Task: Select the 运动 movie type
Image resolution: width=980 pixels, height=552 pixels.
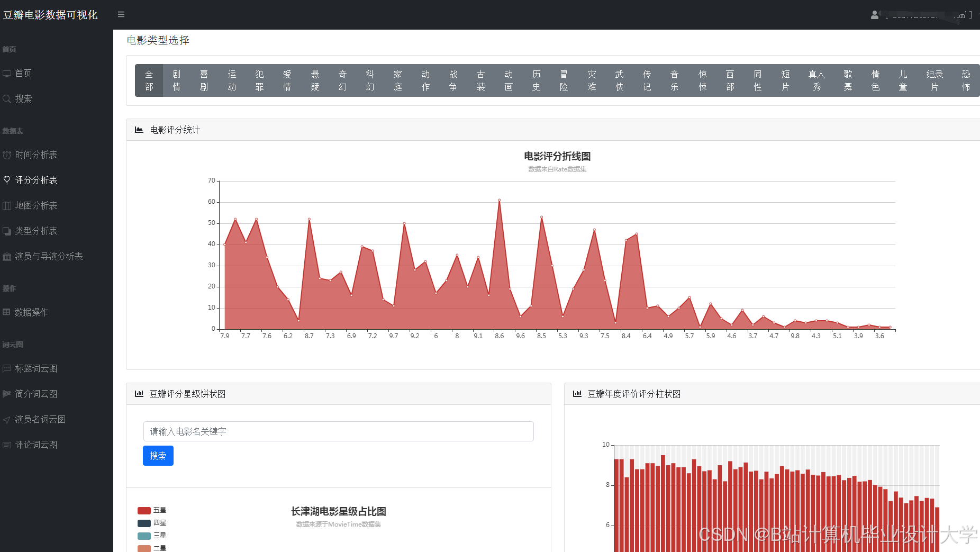Action: [232, 80]
